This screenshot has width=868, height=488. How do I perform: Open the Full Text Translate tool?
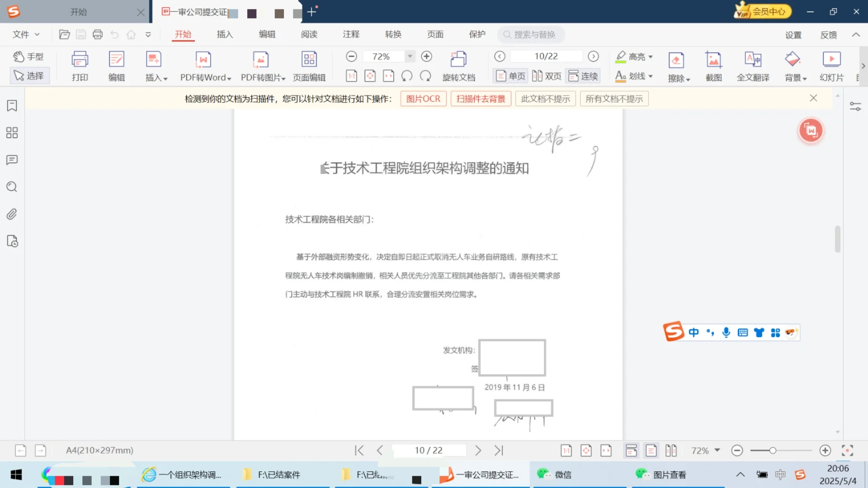(x=753, y=66)
